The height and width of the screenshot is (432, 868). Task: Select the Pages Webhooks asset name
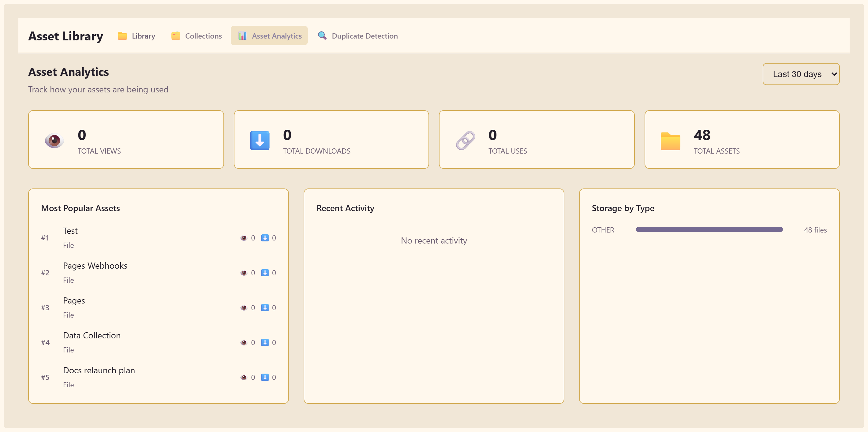coord(95,266)
